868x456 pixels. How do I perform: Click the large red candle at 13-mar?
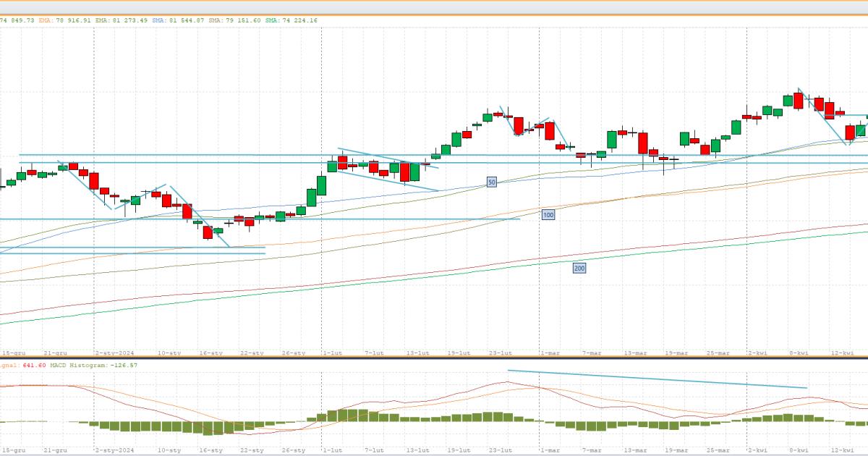(x=642, y=143)
